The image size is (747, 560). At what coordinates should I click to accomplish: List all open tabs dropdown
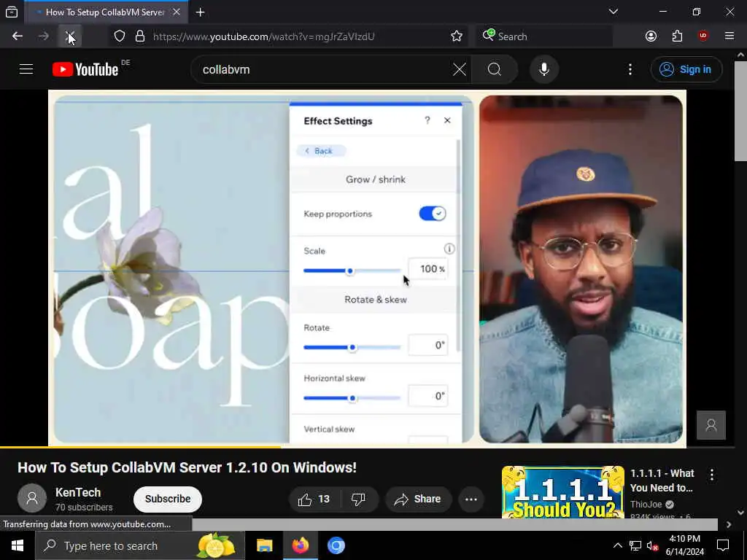point(614,12)
